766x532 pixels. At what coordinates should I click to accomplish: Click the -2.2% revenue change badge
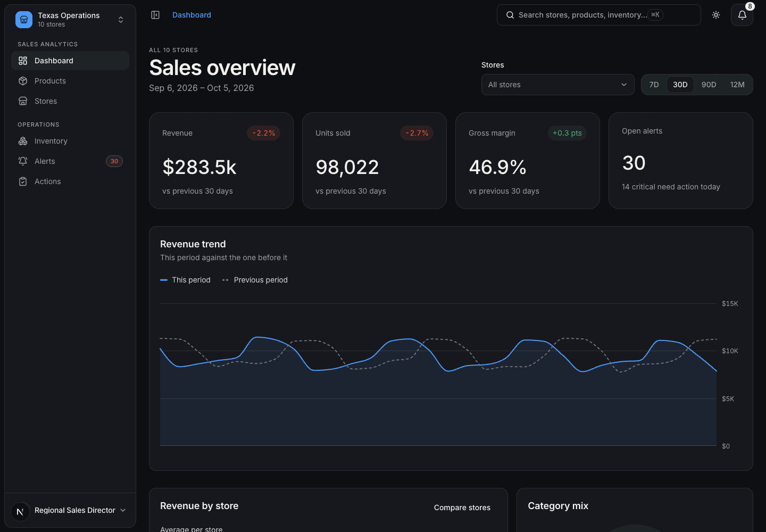(x=263, y=133)
